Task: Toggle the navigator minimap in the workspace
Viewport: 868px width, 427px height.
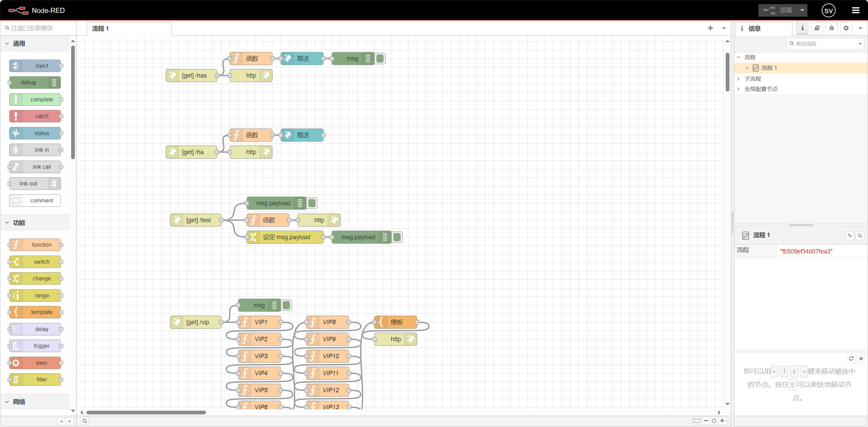Action: [x=696, y=421]
